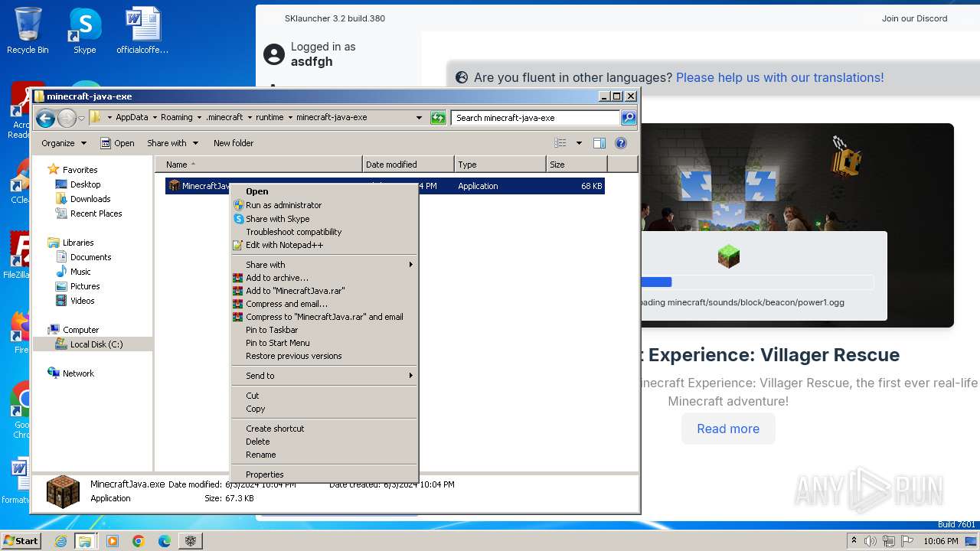Click the search magnifier icon in Explorer
The width and height of the screenshot is (980, 551).
pyautogui.click(x=629, y=118)
